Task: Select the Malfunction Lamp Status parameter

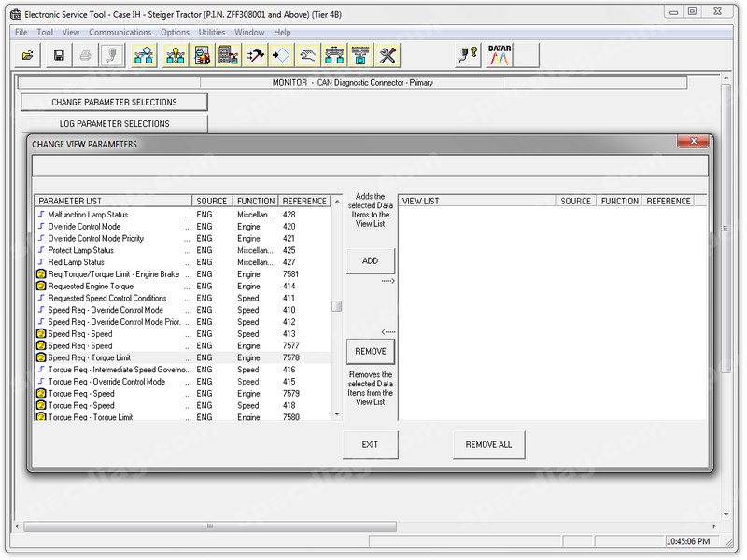Action: click(88, 215)
